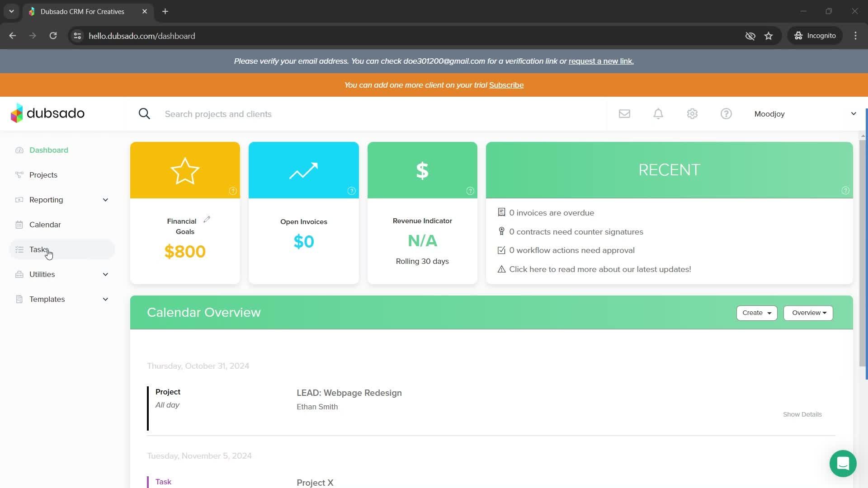Click the dollar icon on Revenue Indicator card
868x488 pixels.
click(x=422, y=171)
